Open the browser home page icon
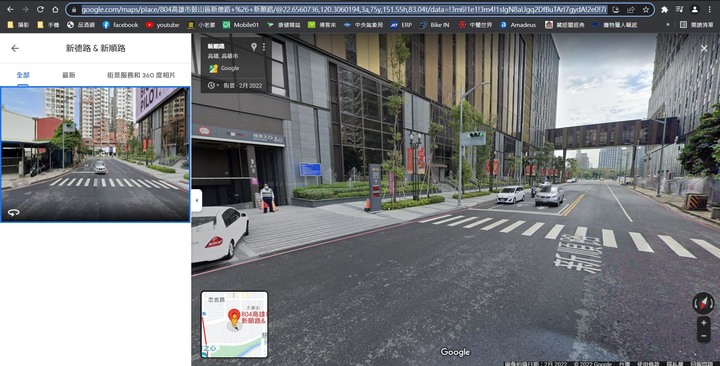Image resolution: width=720 pixels, height=366 pixels. [55, 9]
